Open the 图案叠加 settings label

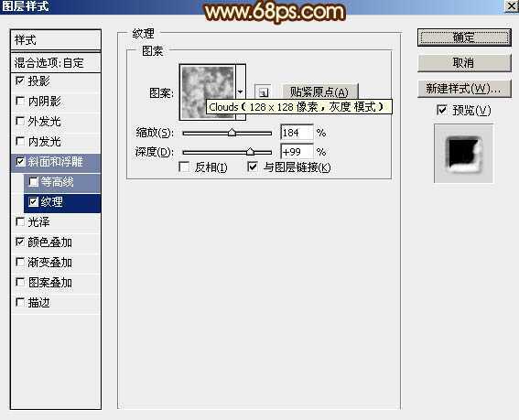(49, 283)
